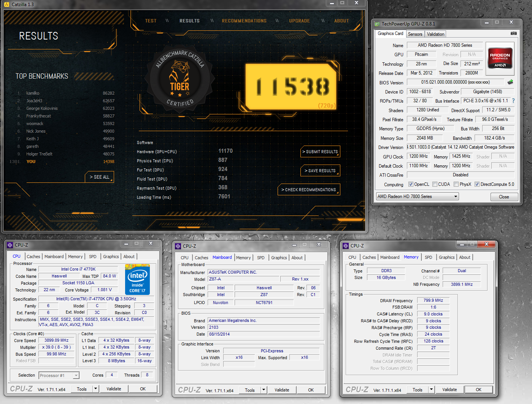Viewport: 532px width, 404px height.
Task: Click the Driver Version field in GPU-Z
Action: (461, 147)
